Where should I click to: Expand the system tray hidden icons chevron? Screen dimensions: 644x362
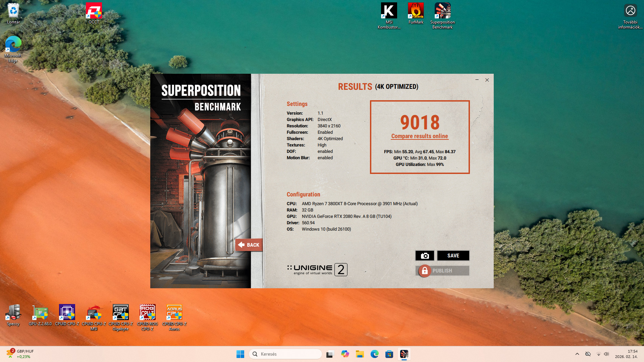577,354
